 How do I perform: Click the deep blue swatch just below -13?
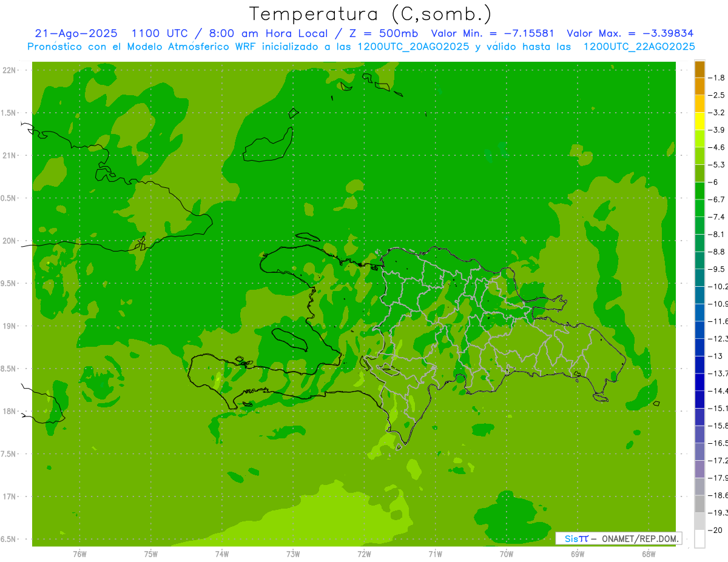699,364
